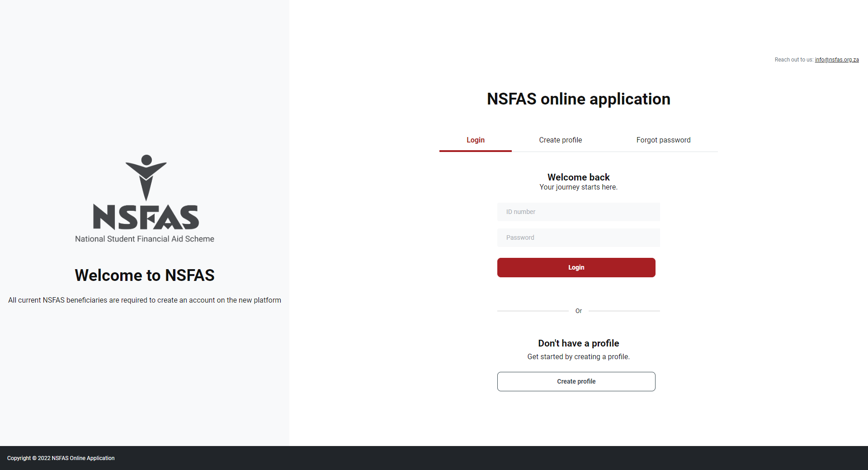Screen dimensions: 868x470
Task: Click the beneficiaries notice text in the left panel
Action: 144,300
